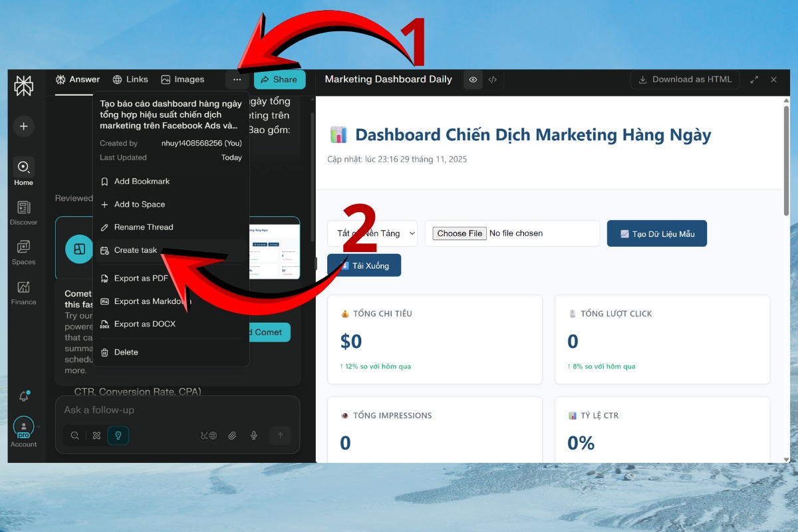Click the submit arrow button
798x532 pixels.
tap(280, 436)
